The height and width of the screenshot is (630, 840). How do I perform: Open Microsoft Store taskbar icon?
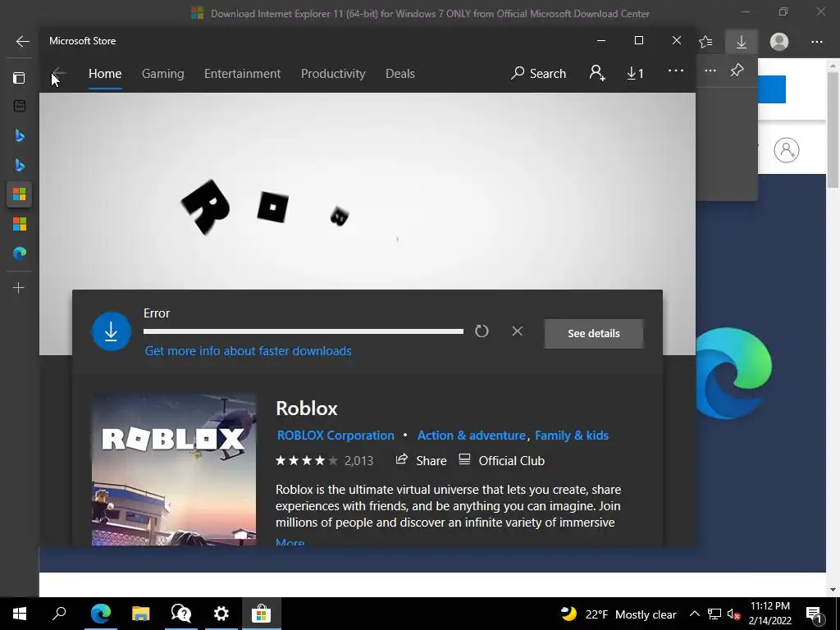[x=262, y=614]
